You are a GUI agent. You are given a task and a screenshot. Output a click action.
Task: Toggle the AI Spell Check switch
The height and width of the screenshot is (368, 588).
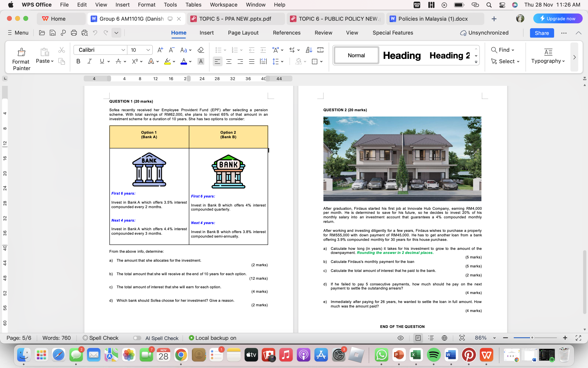tap(137, 338)
